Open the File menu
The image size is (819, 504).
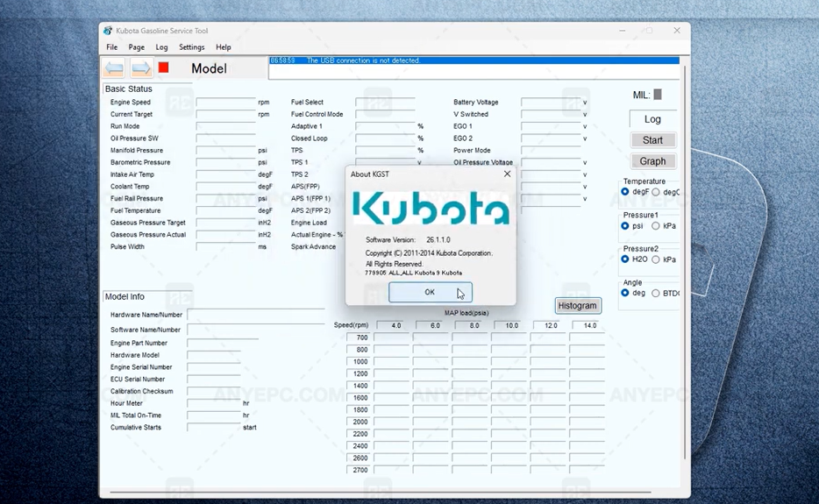pos(111,47)
